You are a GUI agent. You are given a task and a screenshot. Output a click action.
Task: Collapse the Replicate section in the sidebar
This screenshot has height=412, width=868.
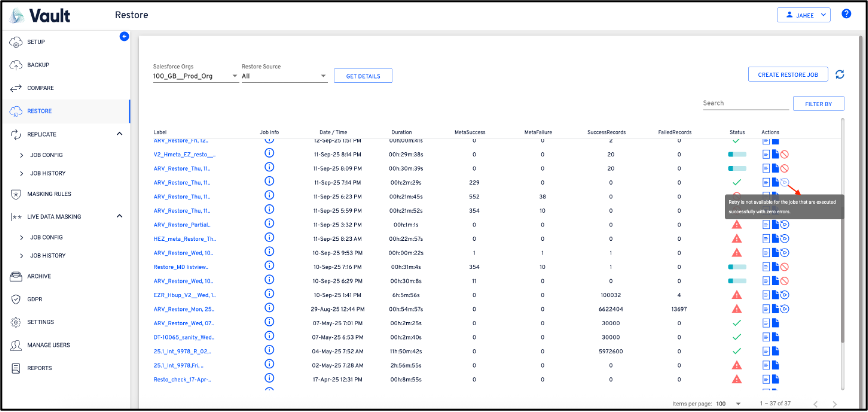[119, 133]
